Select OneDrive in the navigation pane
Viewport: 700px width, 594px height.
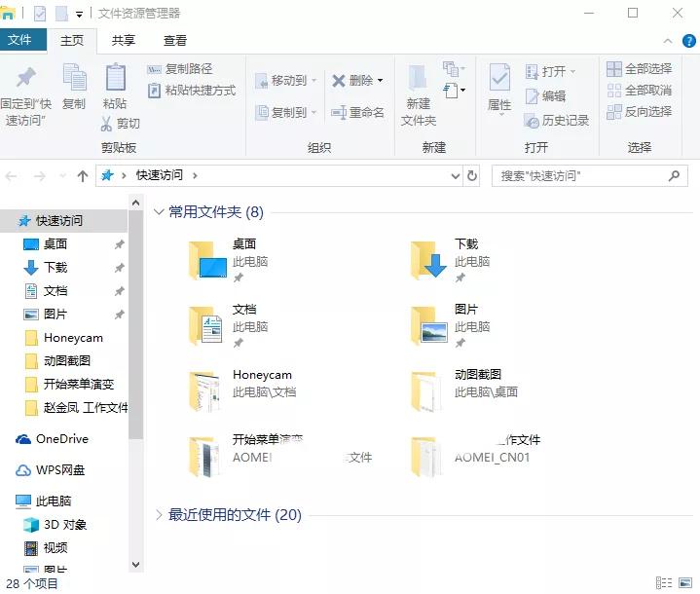[x=61, y=439]
